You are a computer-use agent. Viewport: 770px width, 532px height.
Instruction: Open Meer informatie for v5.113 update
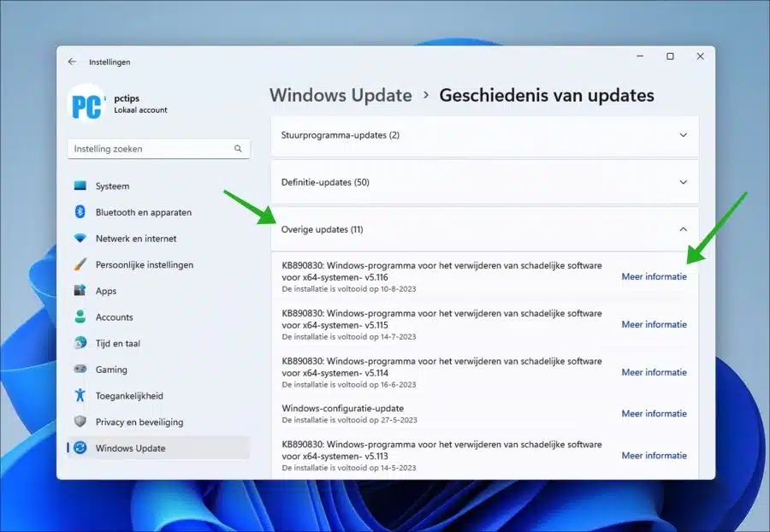pos(654,455)
